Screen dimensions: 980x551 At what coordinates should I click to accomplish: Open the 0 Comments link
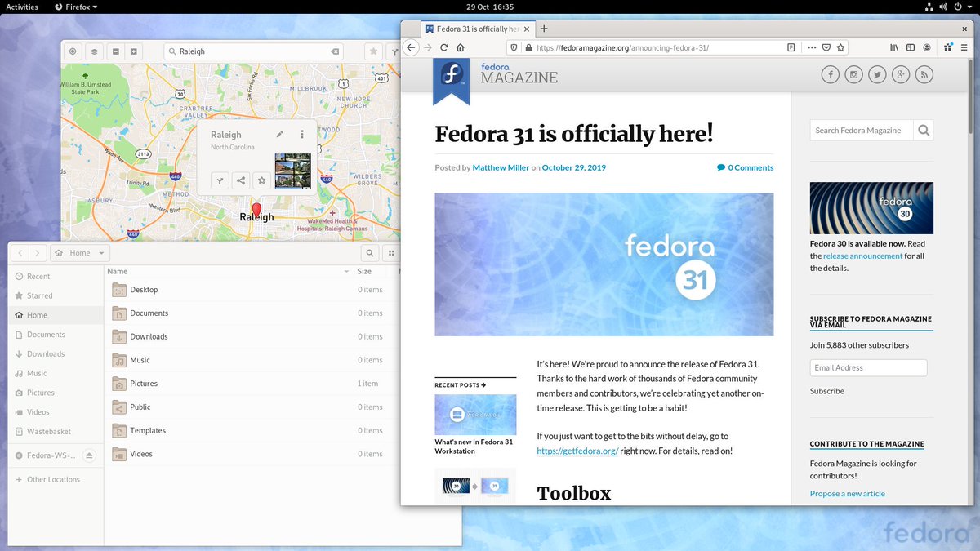(745, 167)
